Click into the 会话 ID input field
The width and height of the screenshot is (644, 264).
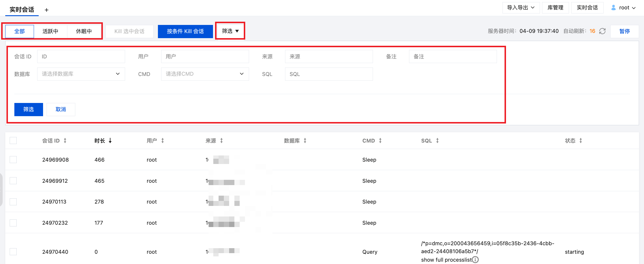pyautogui.click(x=81, y=57)
